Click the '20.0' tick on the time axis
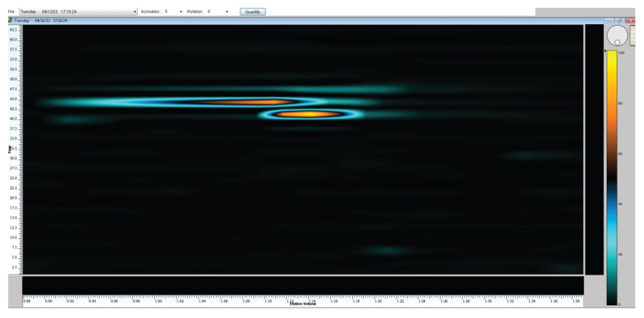 pyautogui.click(x=13, y=198)
